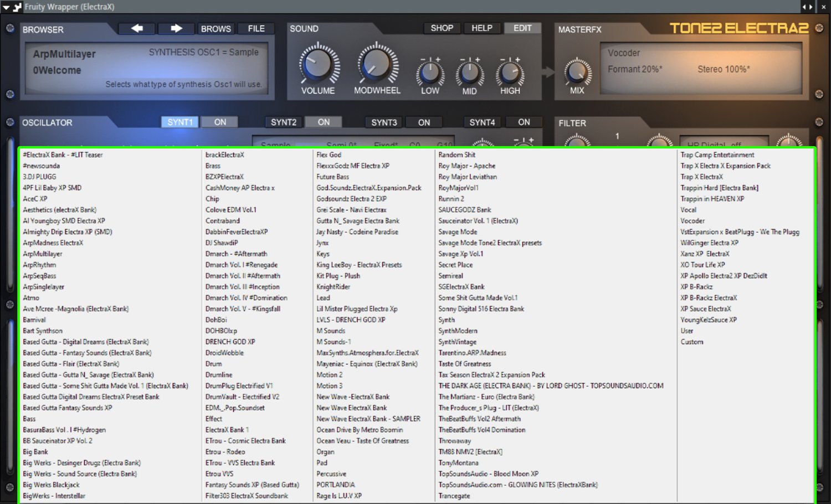Viewport: 831px width, 504px height.
Task: Toggle the ON switch for SYNT2
Action: tap(324, 122)
